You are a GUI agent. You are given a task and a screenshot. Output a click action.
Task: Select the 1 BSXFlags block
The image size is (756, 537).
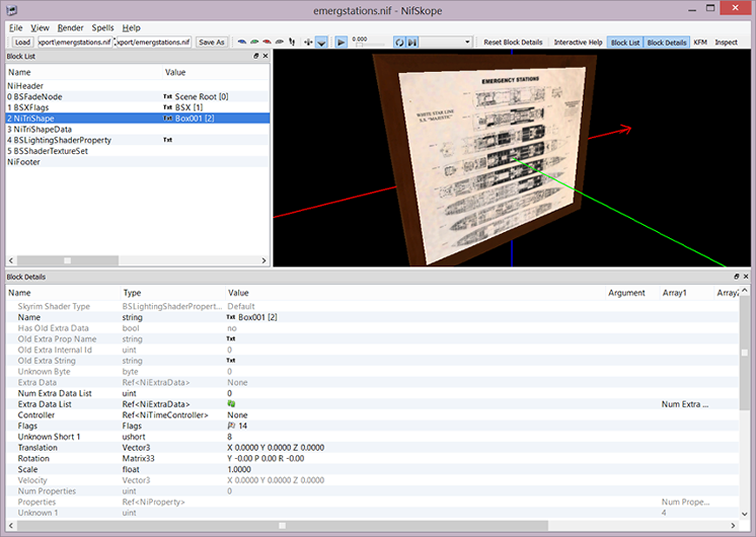[x=137, y=108]
